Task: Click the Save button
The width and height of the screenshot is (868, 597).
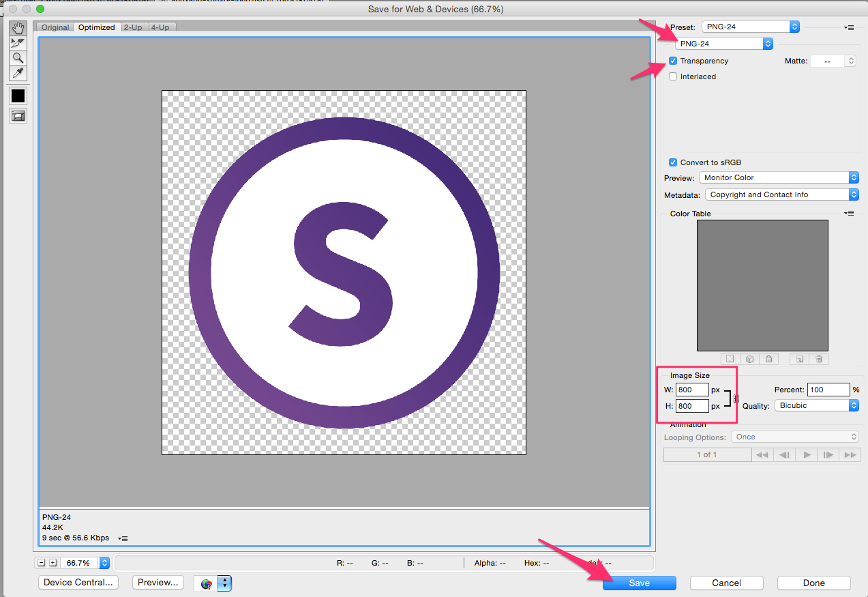Action: [x=639, y=583]
